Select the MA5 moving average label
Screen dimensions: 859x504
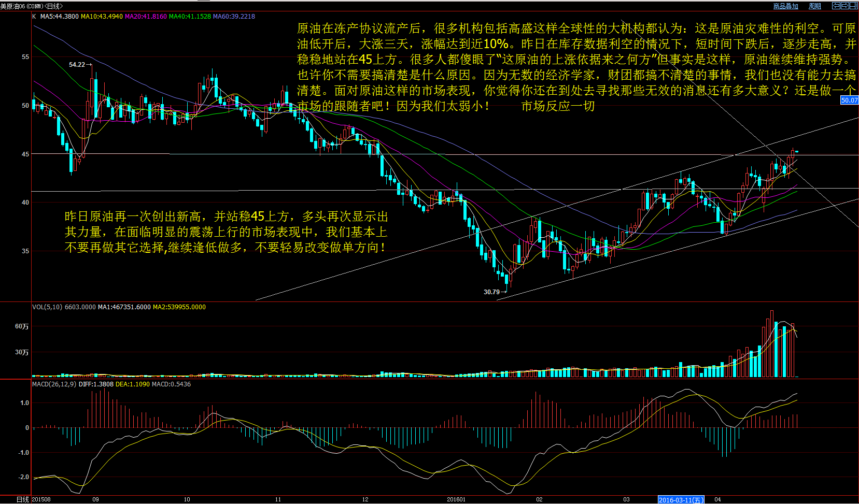(59, 17)
